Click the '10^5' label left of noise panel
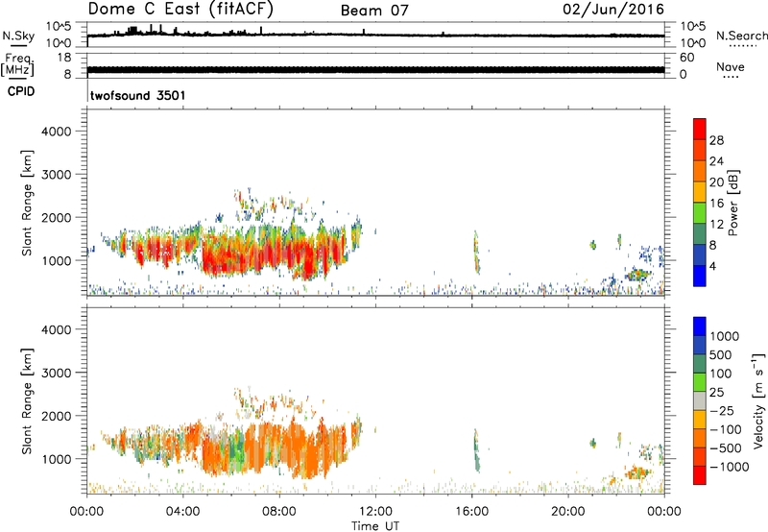The width and height of the screenshot is (768, 532). tap(59, 26)
